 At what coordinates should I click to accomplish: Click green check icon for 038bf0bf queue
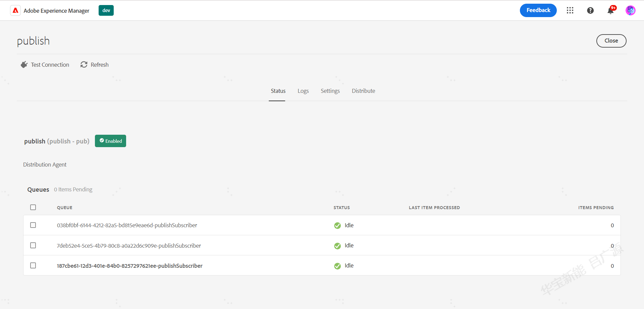pyautogui.click(x=337, y=226)
